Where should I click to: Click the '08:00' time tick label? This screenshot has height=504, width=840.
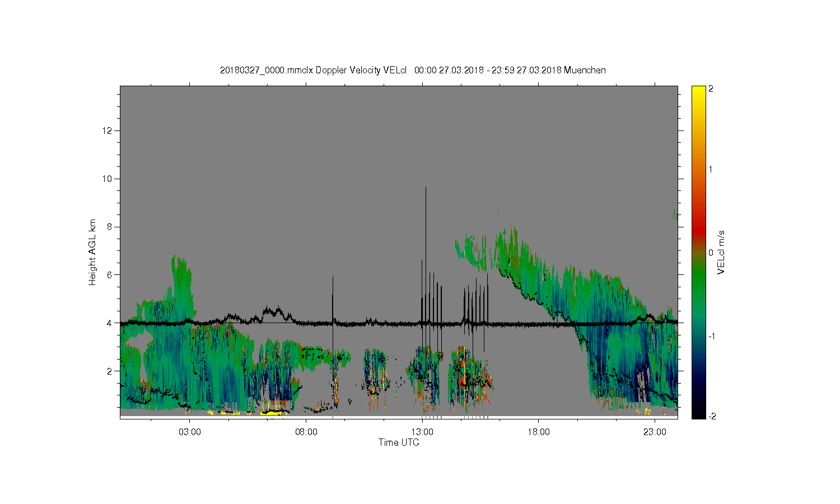(306, 432)
